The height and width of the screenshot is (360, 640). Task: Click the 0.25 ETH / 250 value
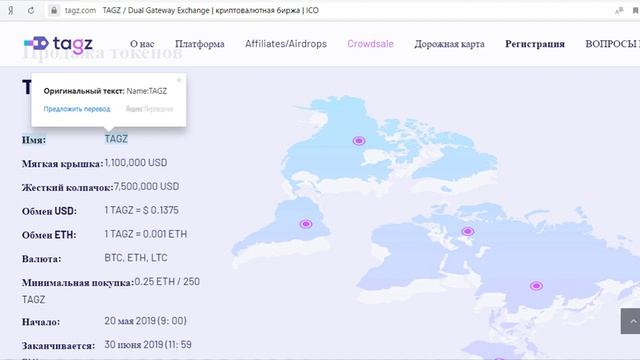click(x=167, y=282)
